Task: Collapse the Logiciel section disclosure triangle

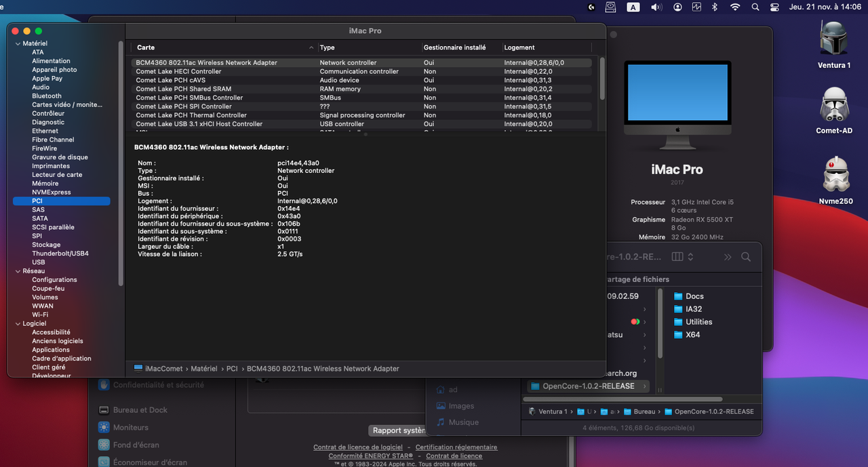Action: tap(18, 324)
